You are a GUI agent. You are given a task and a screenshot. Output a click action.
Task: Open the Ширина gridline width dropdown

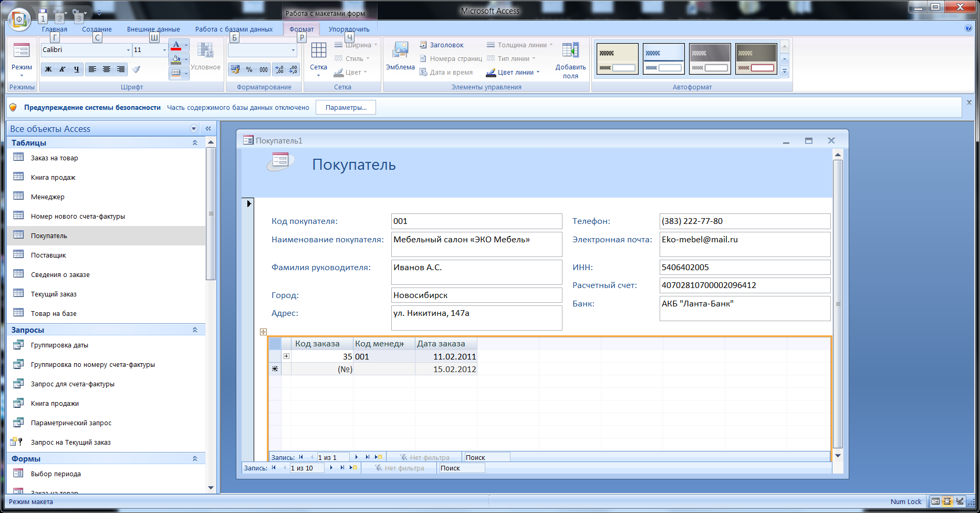tap(356, 45)
